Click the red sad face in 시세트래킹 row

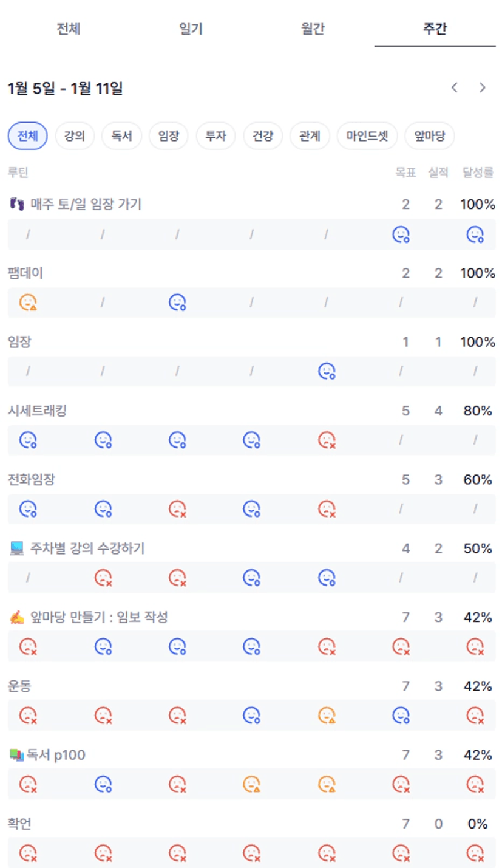tap(327, 440)
